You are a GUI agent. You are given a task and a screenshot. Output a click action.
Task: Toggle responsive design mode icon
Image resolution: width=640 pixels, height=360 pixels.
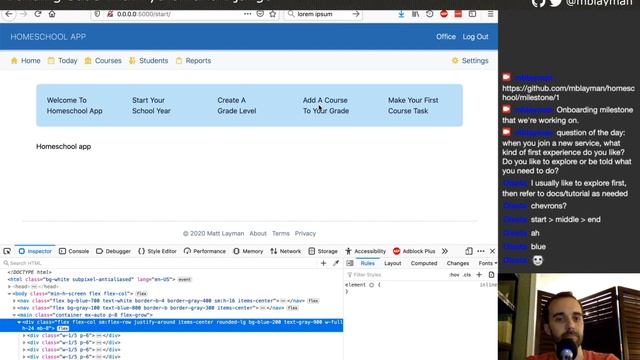tap(469, 251)
